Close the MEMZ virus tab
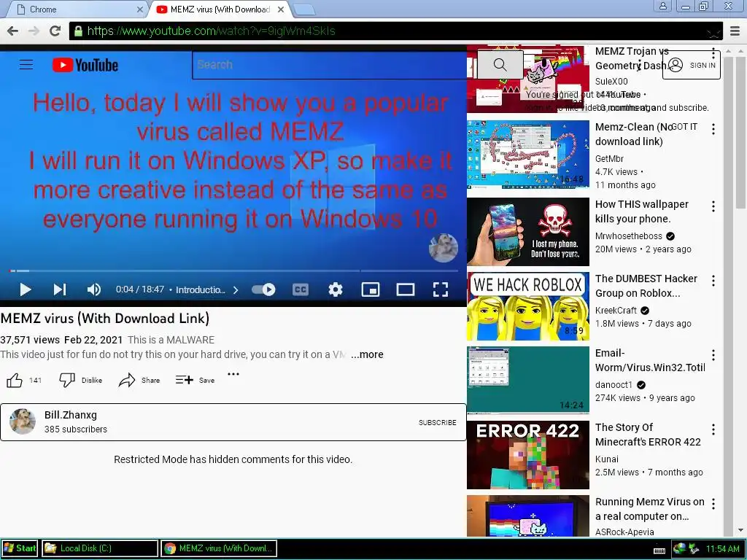The image size is (747, 560). pyautogui.click(x=281, y=9)
